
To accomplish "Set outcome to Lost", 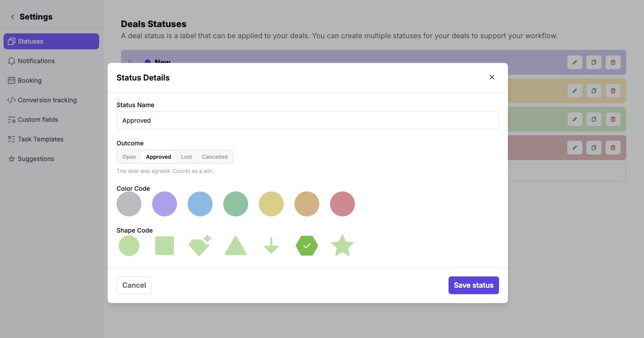I will tap(186, 157).
